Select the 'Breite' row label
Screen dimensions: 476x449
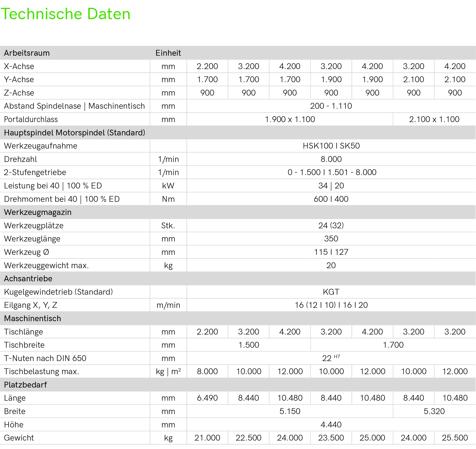[x=15, y=411]
